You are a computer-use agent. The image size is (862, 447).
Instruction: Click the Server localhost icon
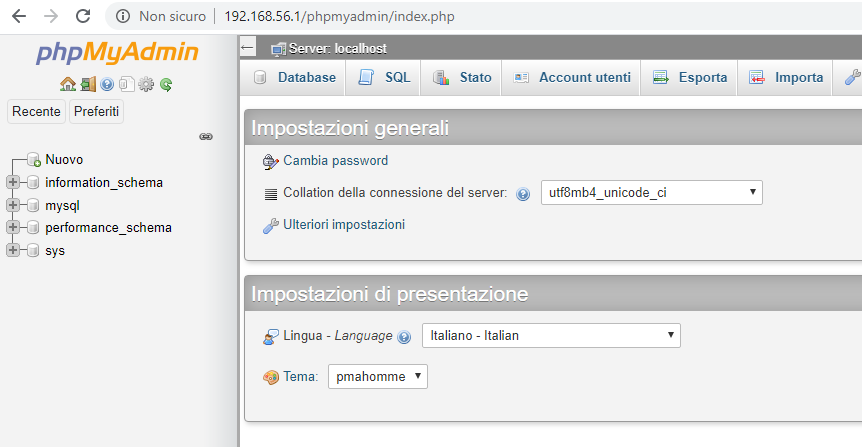coord(278,49)
